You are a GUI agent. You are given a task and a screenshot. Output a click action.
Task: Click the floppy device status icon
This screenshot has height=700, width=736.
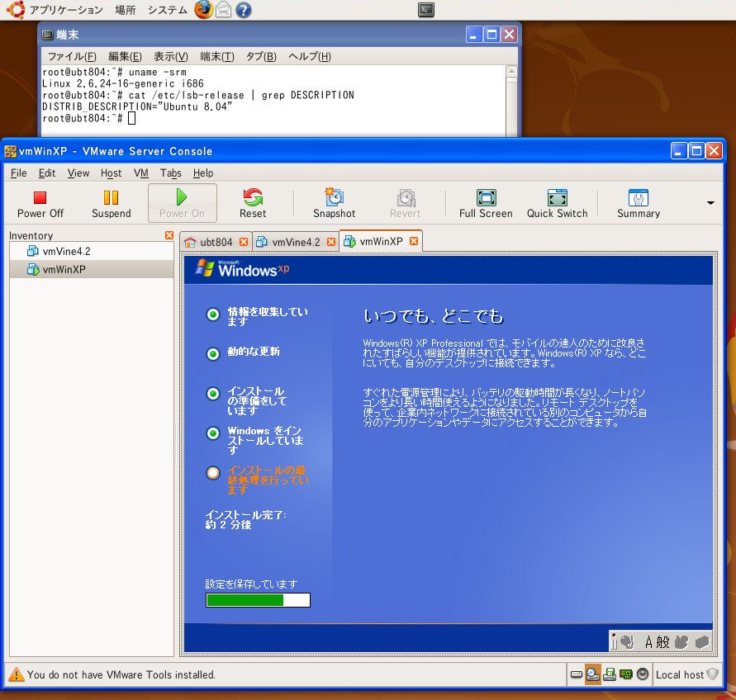click(610, 674)
